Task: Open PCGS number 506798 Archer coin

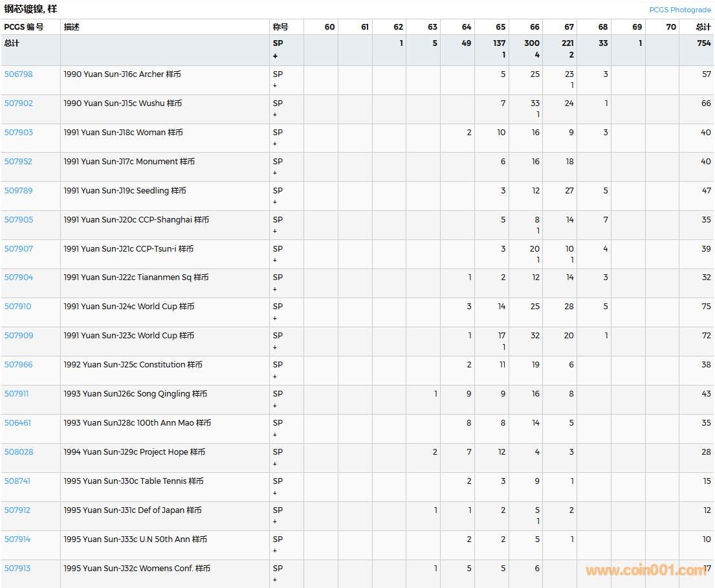Action: [18, 74]
